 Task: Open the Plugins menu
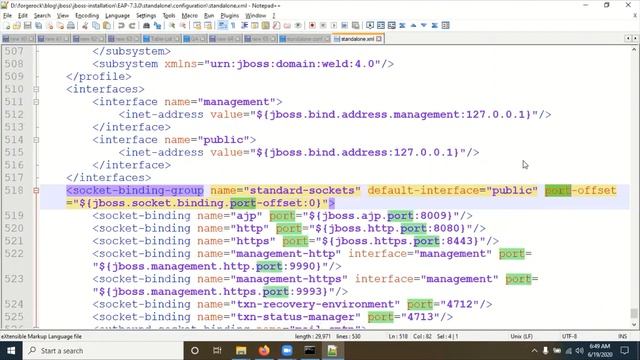click(x=229, y=16)
